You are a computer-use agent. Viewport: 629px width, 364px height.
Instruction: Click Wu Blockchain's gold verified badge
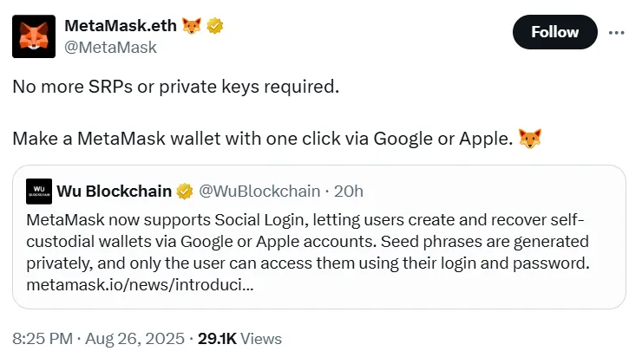click(186, 191)
